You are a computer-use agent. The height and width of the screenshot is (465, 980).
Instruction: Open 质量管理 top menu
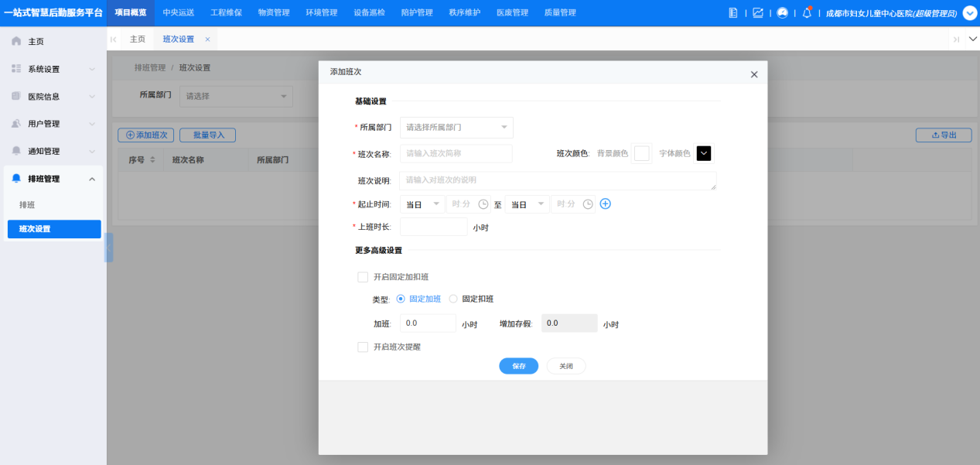coord(560,12)
